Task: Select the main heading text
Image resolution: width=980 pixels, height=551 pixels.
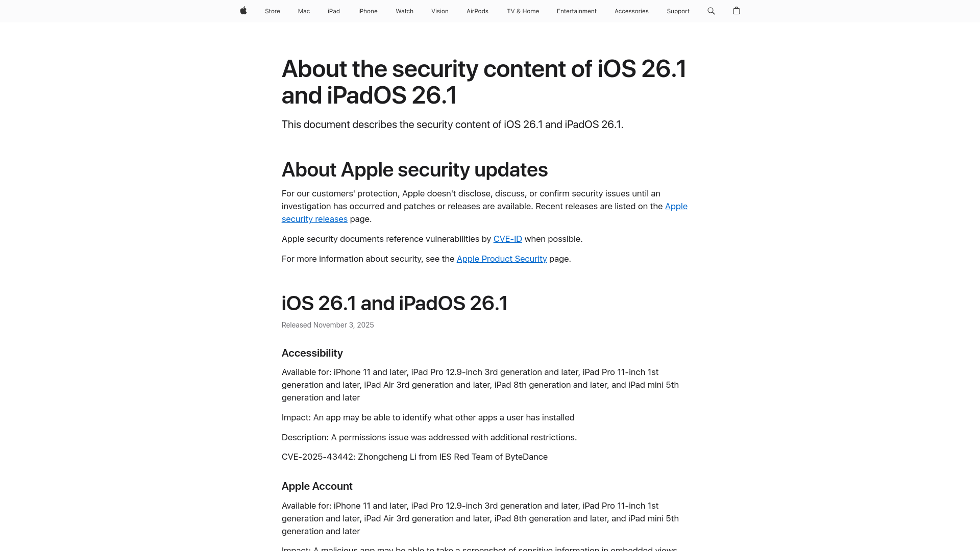Action: [484, 82]
